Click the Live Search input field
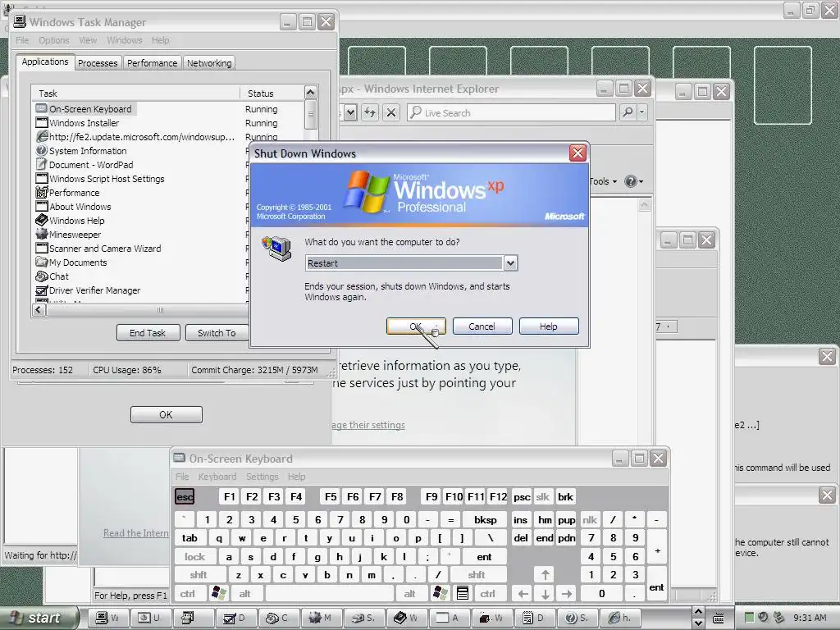The image size is (840, 630). [511, 112]
